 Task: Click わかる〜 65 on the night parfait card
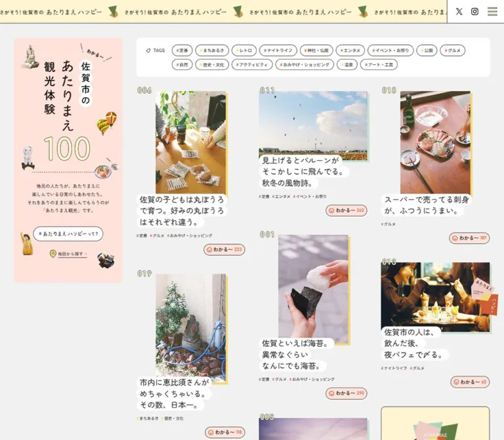[470, 382]
